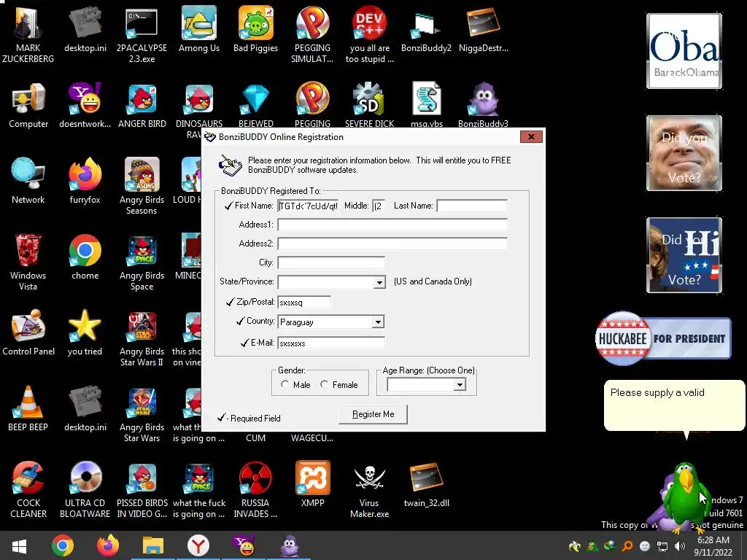The width and height of the screenshot is (747, 560).
Task: Click the Zip/Postal field
Action: tap(304, 303)
